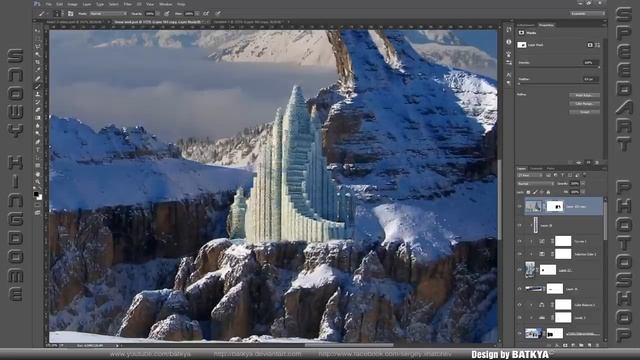Hide the Selective Color 1 layer
This screenshot has height=360, width=640.
point(520,254)
